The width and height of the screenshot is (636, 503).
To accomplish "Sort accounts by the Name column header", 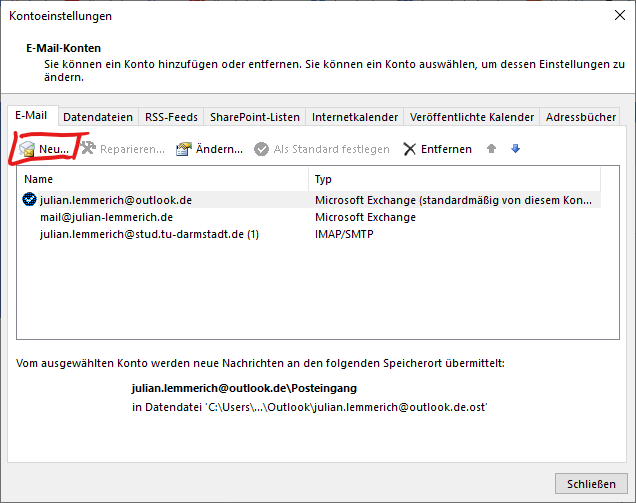I will pos(160,180).
